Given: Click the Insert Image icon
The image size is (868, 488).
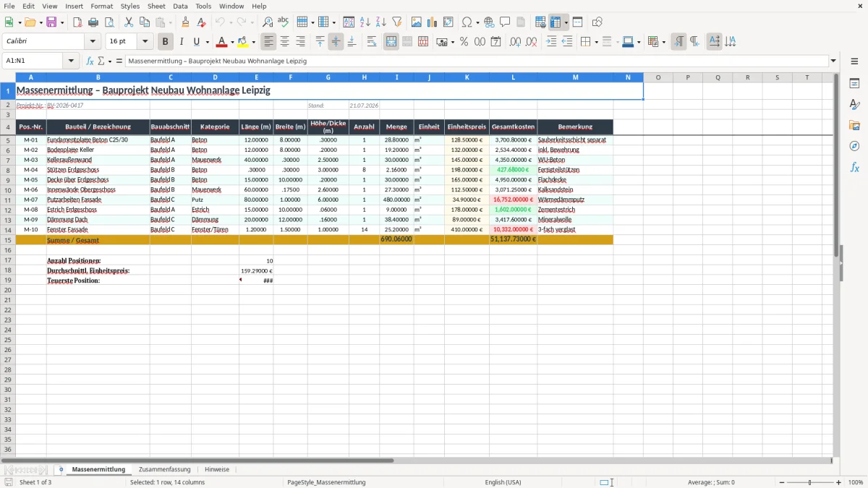Looking at the screenshot, I should click(417, 22).
